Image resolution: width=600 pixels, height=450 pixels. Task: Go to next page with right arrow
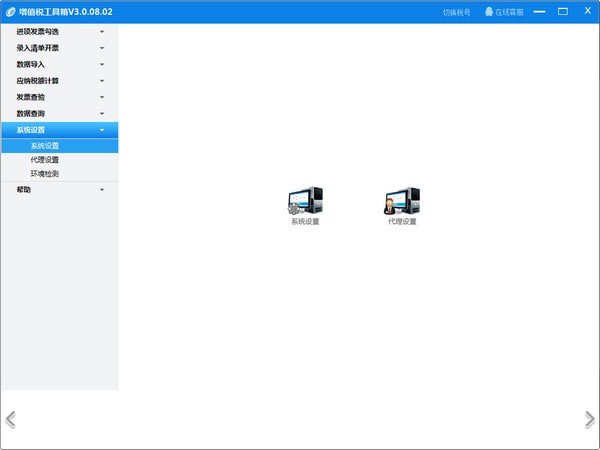click(590, 420)
